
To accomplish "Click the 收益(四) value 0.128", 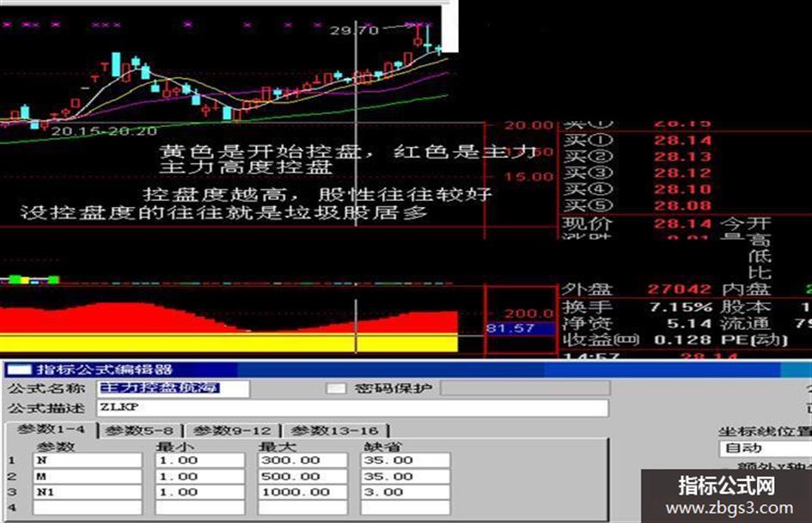I will [683, 340].
